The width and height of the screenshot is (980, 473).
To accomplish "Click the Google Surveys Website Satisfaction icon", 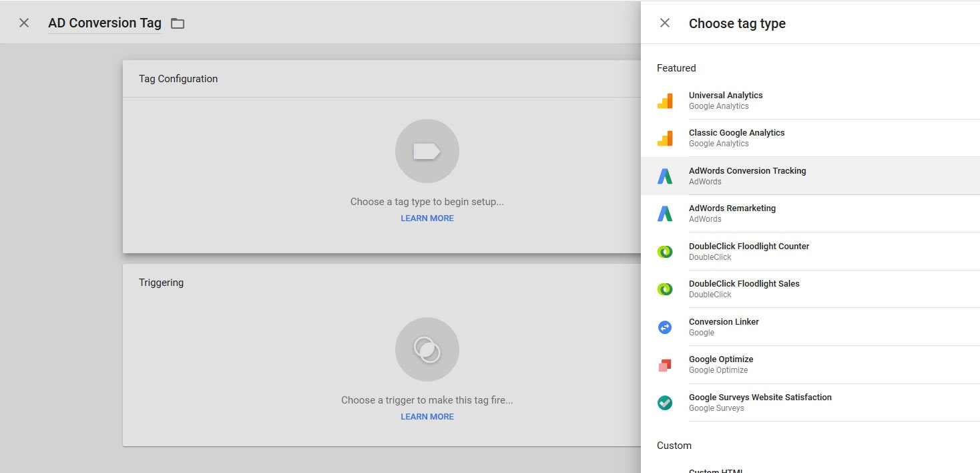I will [x=665, y=403].
